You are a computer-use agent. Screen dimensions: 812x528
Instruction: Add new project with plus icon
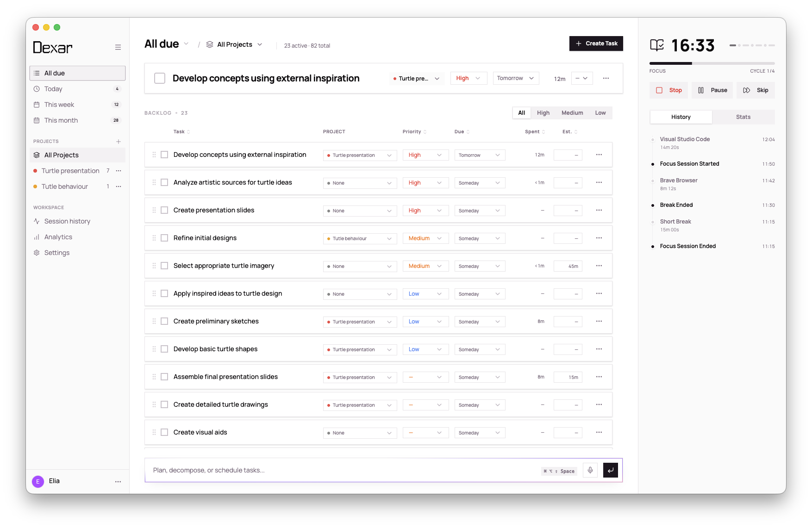[x=119, y=142]
